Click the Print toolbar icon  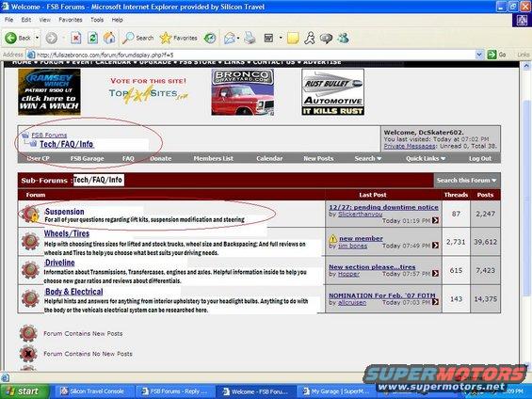[x=250, y=38]
